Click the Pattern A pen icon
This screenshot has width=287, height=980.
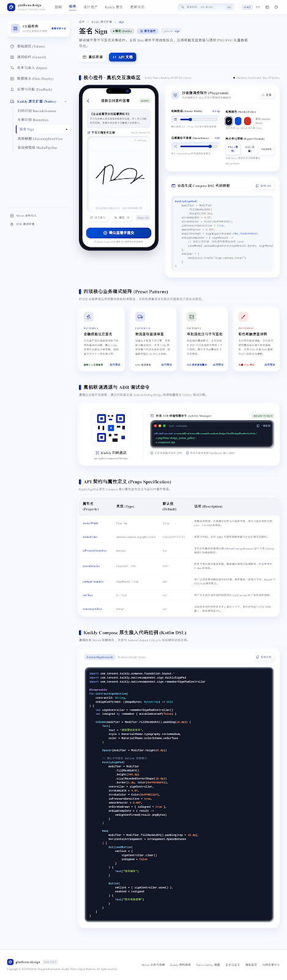[89, 317]
